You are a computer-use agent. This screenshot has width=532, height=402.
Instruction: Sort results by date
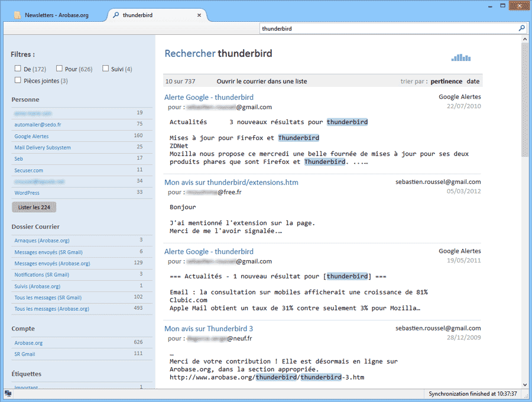[473, 81]
